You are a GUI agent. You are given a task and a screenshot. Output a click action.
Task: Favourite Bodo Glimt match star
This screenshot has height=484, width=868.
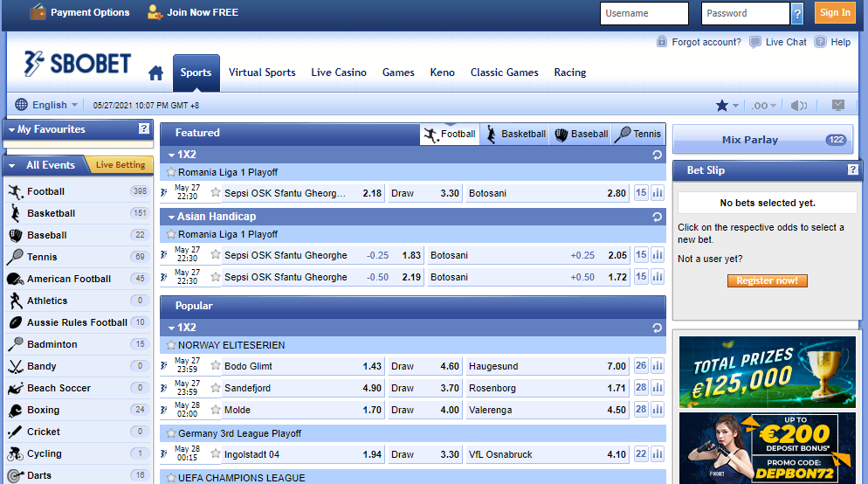point(216,365)
